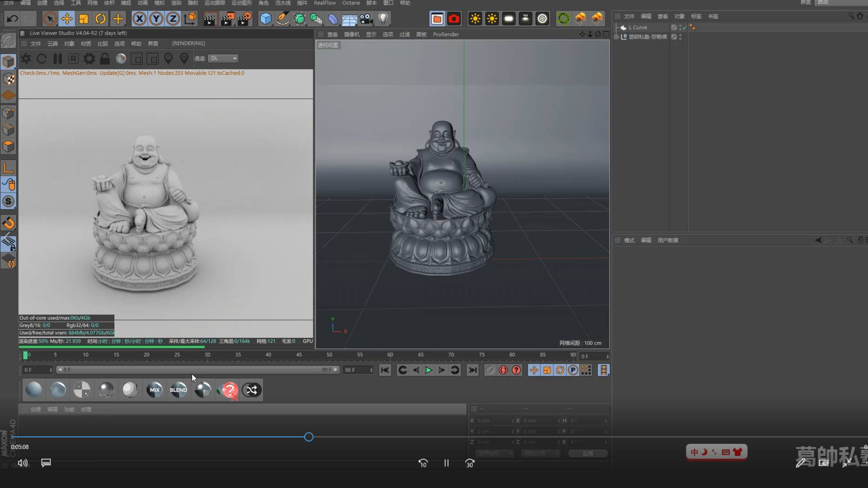
Task: Add Octane area light white icon
Action: point(509,19)
